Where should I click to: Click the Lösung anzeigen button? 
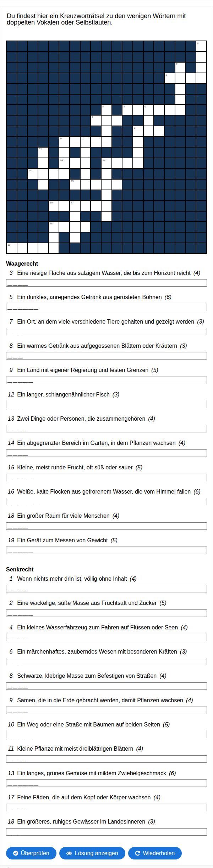[92, 853]
